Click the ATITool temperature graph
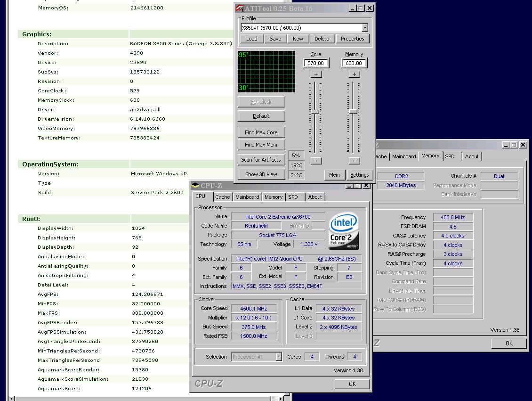 (x=266, y=72)
